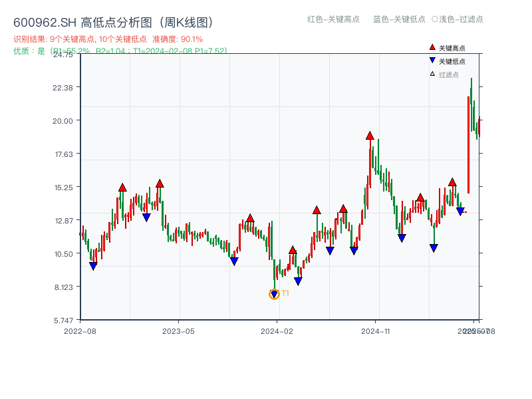
Task: Click the blue triangle icon in legend 关键低点
Action: (x=432, y=61)
